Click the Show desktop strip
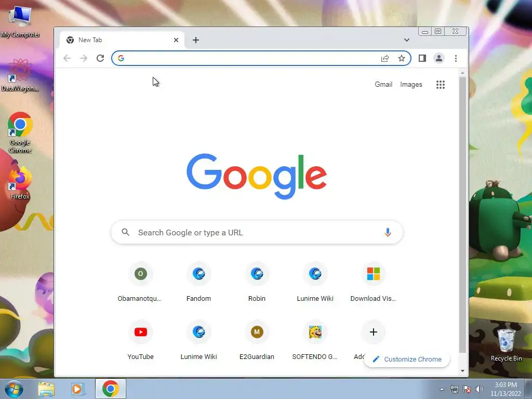 click(528, 389)
